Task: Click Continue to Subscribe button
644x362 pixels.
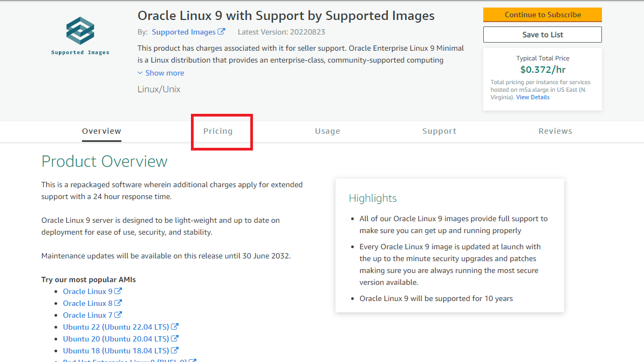Action: click(x=543, y=15)
